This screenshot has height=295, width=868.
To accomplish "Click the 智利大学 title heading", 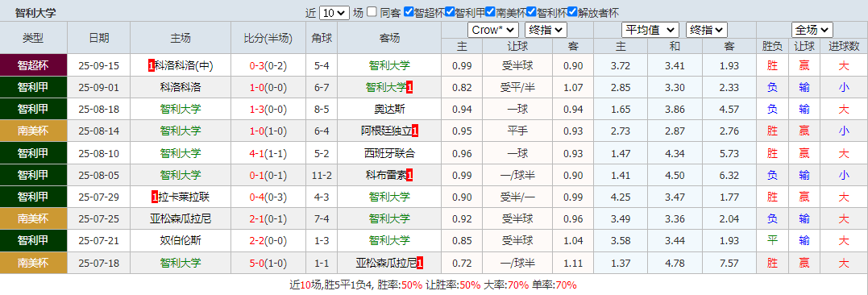I will click(35, 13).
